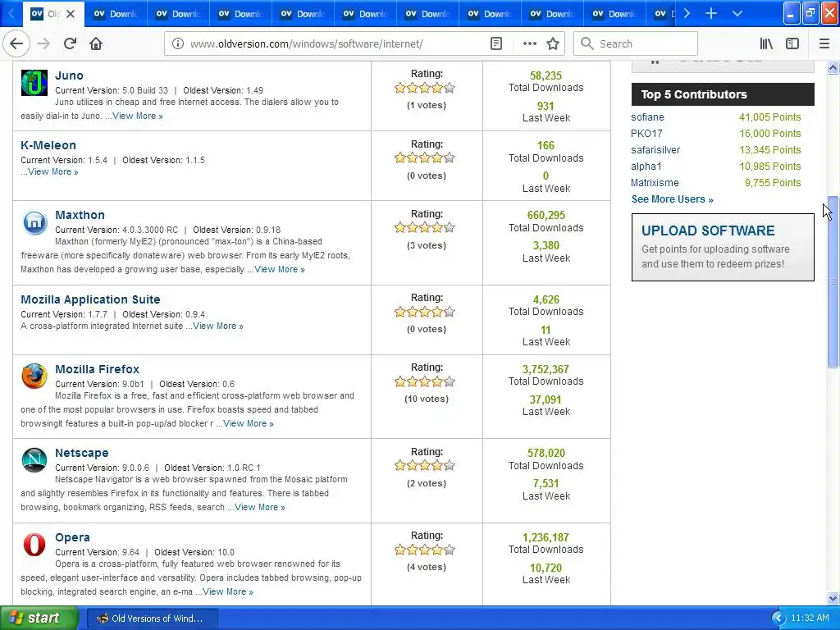Viewport: 840px width, 630px height.
Task: Reload the current page
Action: [70, 43]
